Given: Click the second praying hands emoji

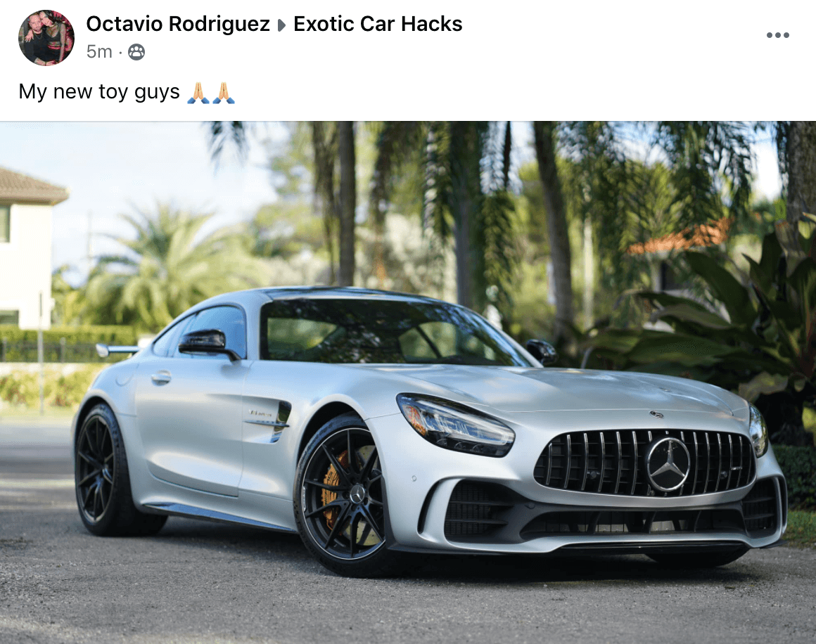Looking at the screenshot, I should coord(224,93).
